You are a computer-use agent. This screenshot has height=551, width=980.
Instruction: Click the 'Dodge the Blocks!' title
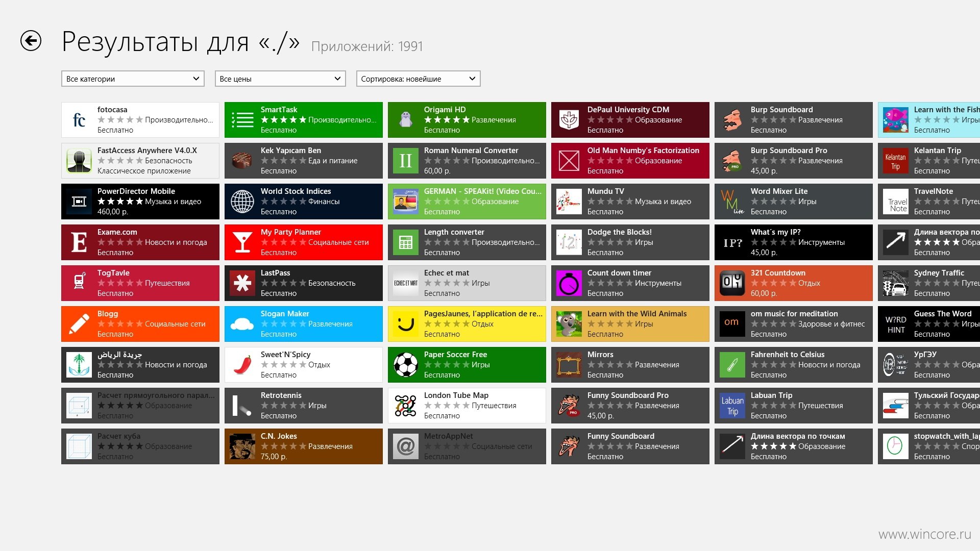tap(620, 232)
